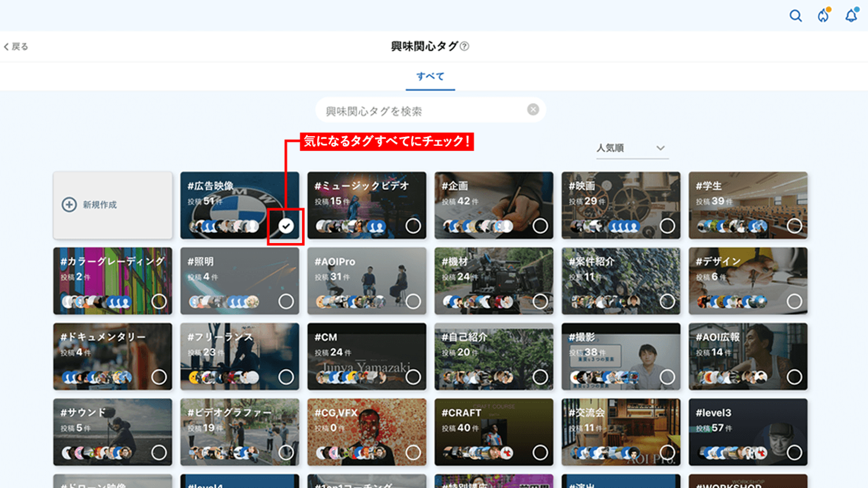Click member avatars on #サウンド card
Screen dimensions: 868x488
click(97, 453)
